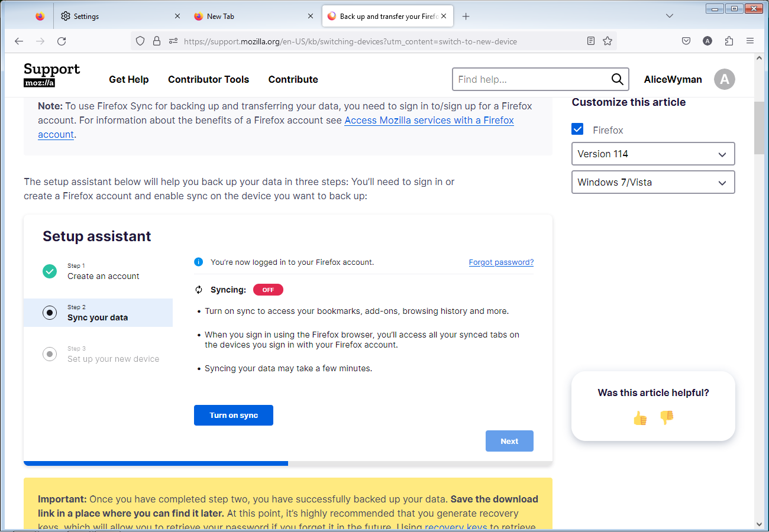Click the pinned Firefox tab icon
This screenshot has height=532, width=769.
coord(40,17)
